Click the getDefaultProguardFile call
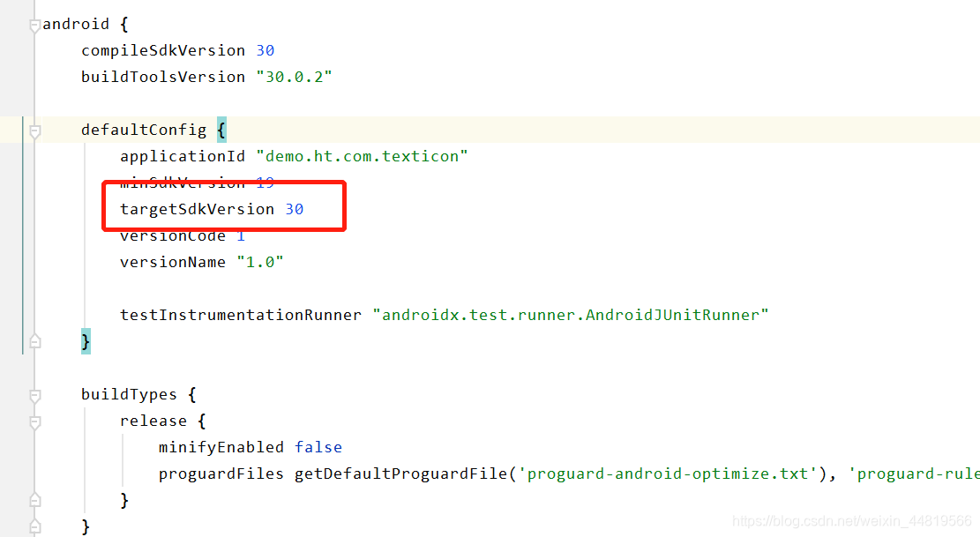 400,474
